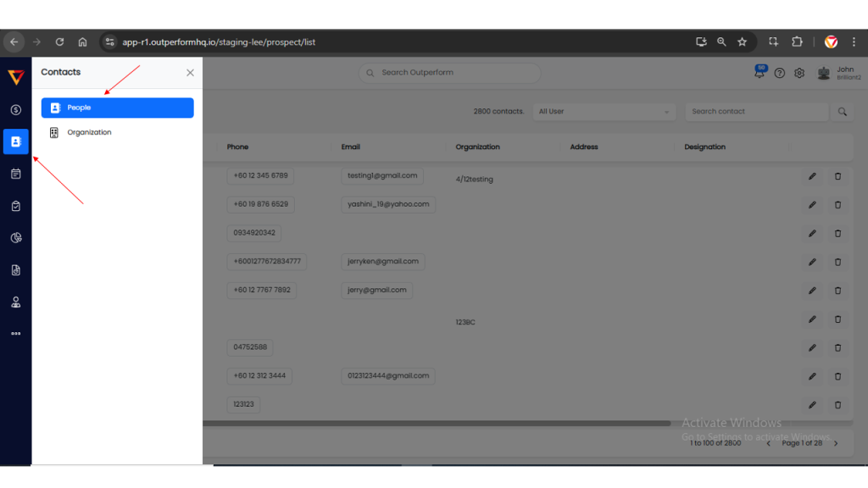Click the Search Outperform field
This screenshot has width=868, height=488.
[x=449, y=73]
